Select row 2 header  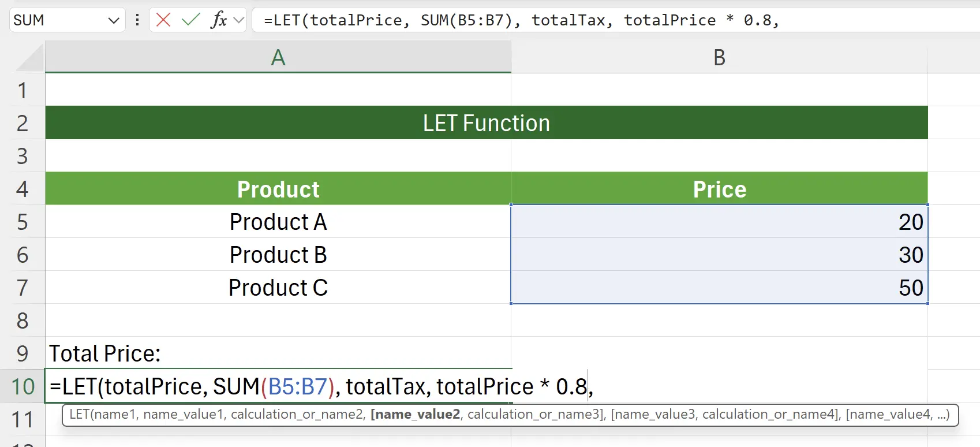[23, 123]
